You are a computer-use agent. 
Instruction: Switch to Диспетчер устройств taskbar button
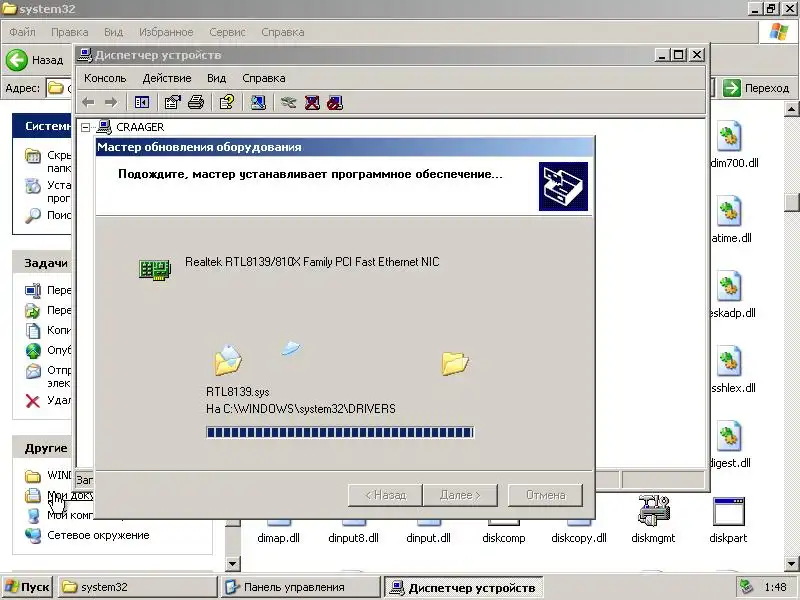(x=464, y=587)
